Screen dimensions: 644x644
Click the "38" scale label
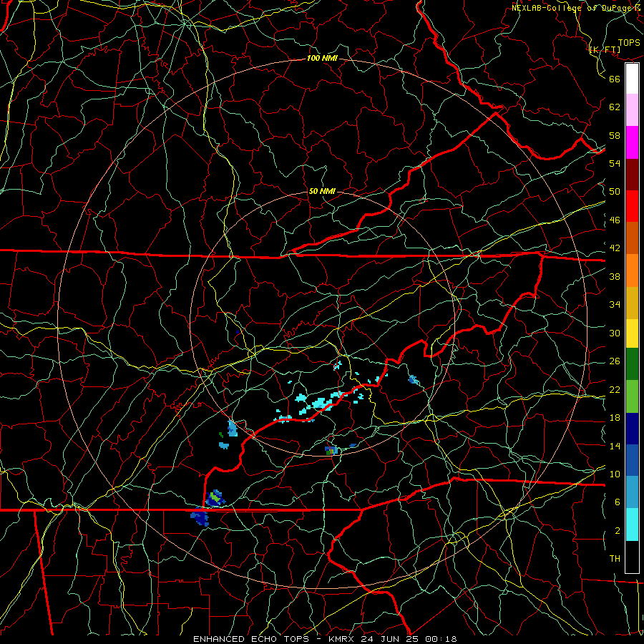tap(615, 277)
